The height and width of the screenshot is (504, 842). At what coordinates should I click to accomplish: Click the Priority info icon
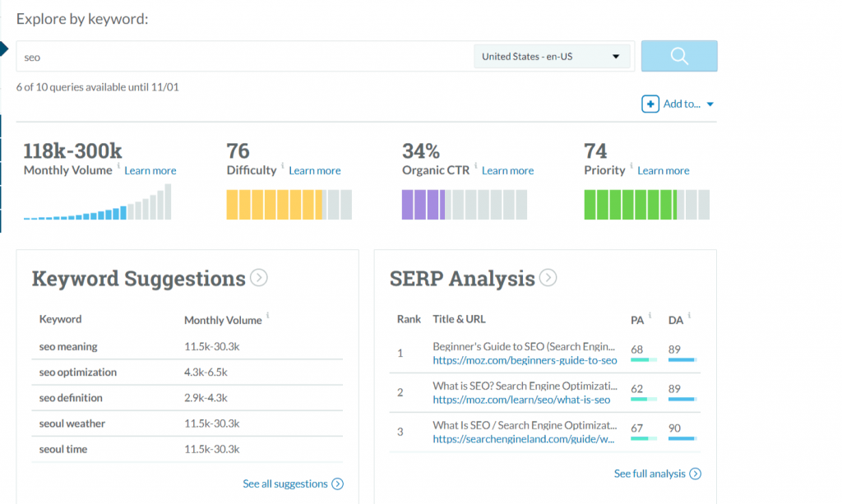point(631,165)
